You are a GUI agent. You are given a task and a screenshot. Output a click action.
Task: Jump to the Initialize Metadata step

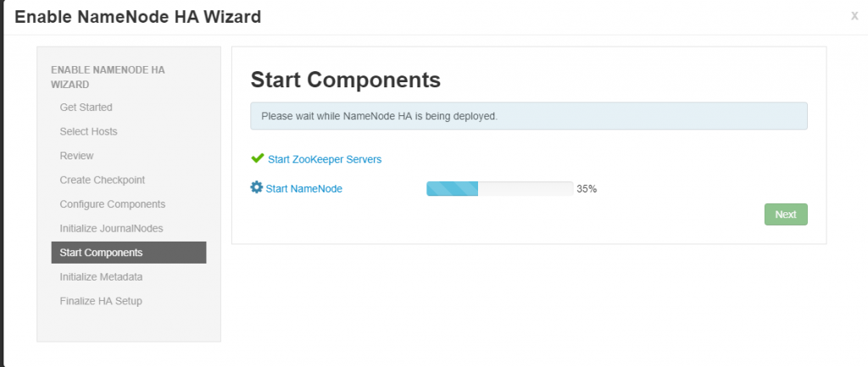tap(101, 277)
